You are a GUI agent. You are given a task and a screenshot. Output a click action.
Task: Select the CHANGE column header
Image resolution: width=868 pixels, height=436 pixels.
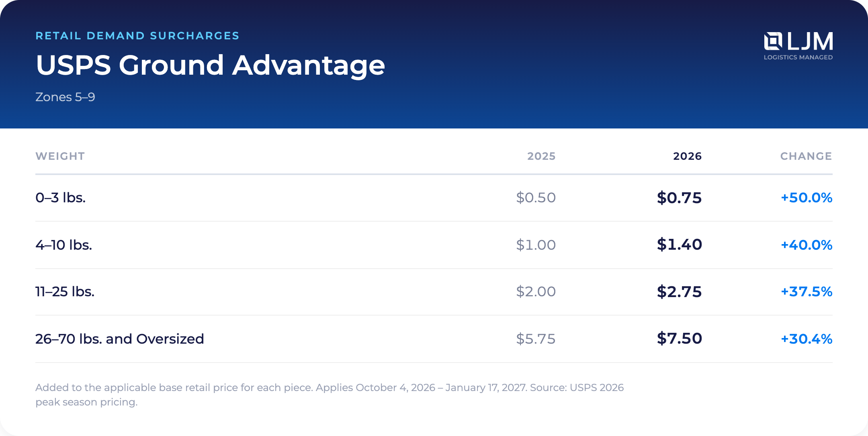coord(806,156)
